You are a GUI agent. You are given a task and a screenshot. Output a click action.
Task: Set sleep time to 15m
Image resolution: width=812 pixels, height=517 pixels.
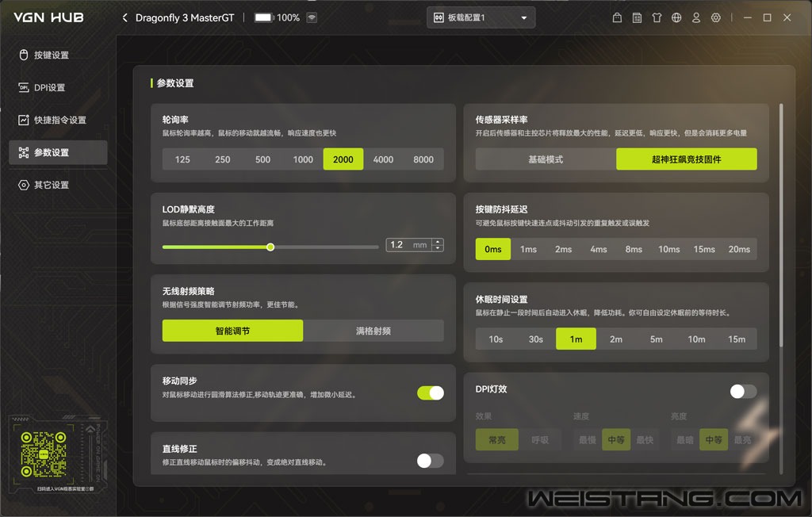tap(737, 339)
